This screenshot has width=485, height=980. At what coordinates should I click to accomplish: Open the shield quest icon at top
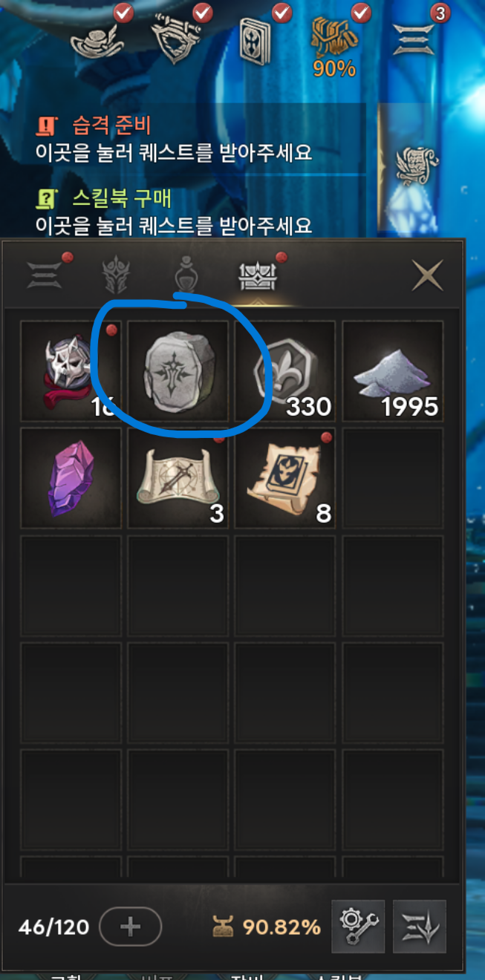[x=178, y=37]
